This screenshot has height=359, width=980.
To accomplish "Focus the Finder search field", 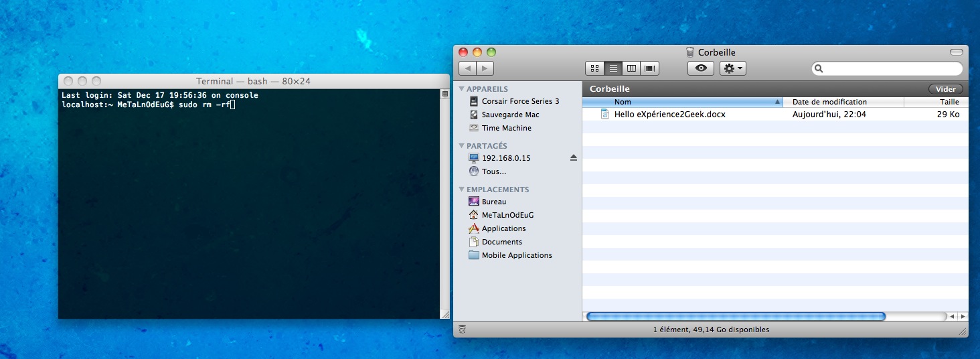I will [x=887, y=68].
